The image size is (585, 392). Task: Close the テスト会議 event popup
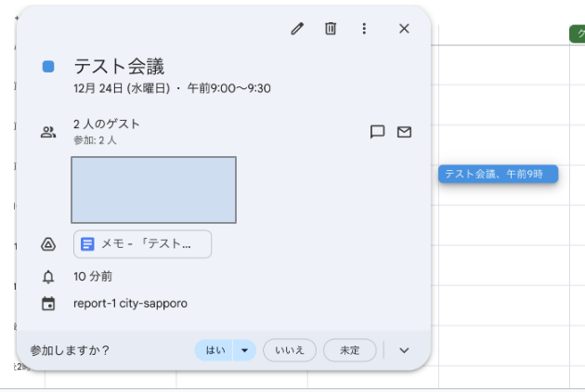point(404,29)
